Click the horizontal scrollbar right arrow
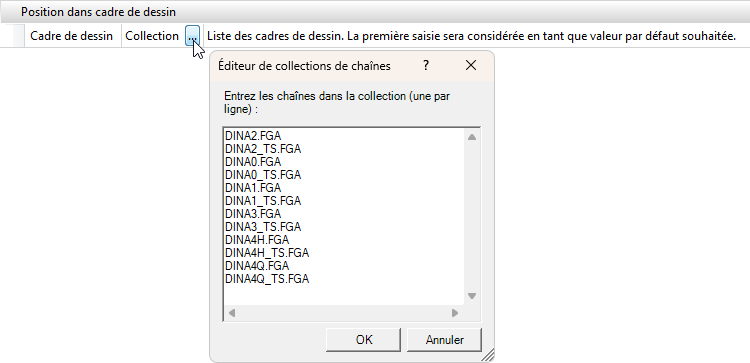 pos(455,313)
